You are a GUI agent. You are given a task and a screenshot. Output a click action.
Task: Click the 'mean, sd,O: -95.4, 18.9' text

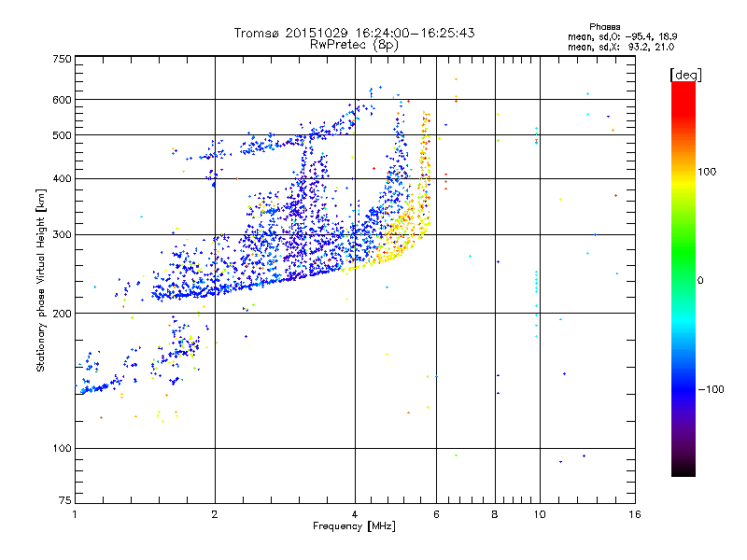click(x=622, y=36)
